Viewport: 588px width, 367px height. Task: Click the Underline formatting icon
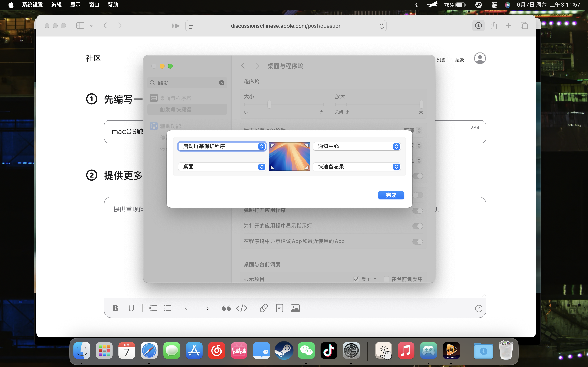tap(131, 308)
